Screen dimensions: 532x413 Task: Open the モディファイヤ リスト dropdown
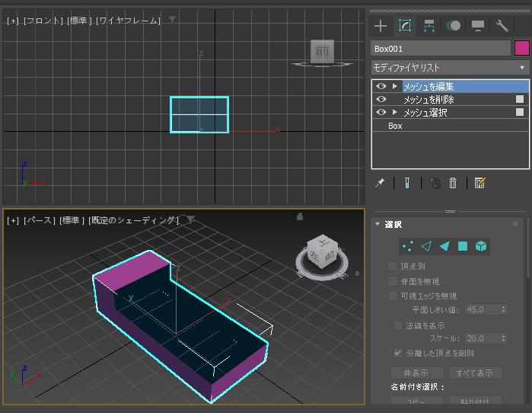point(450,68)
